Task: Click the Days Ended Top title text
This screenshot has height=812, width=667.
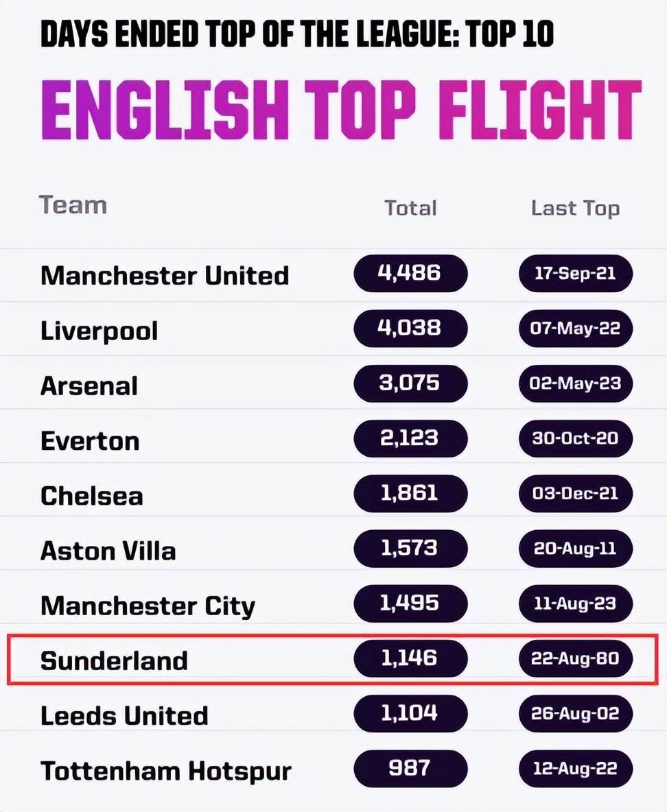Action: [298, 34]
